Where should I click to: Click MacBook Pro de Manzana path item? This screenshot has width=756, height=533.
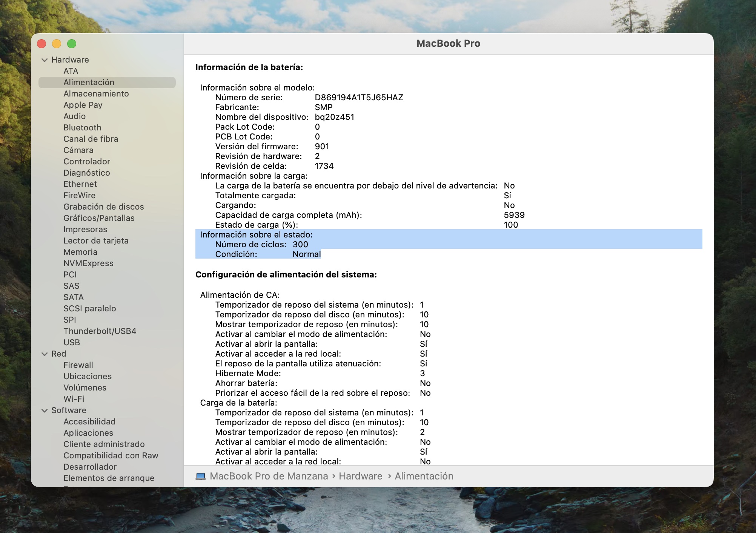269,476
